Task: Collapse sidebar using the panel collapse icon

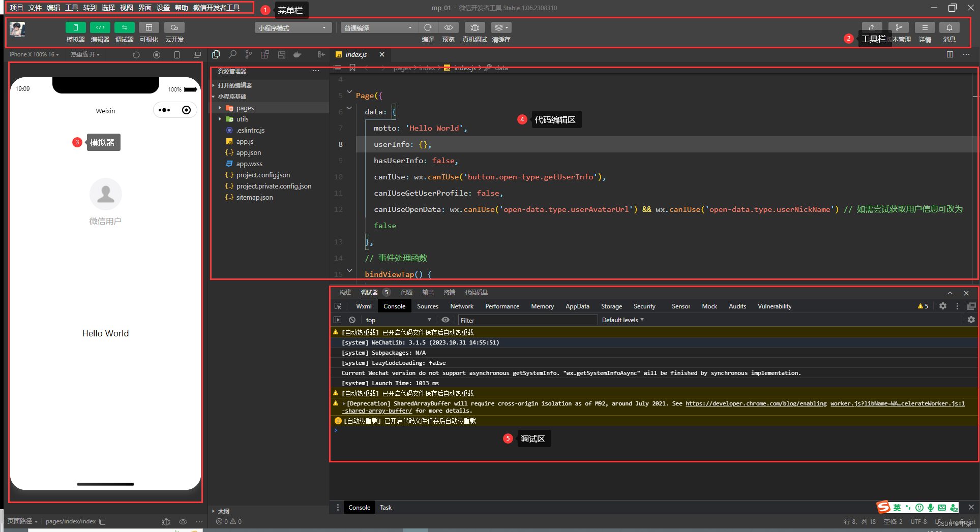Action: coord(321,54)
